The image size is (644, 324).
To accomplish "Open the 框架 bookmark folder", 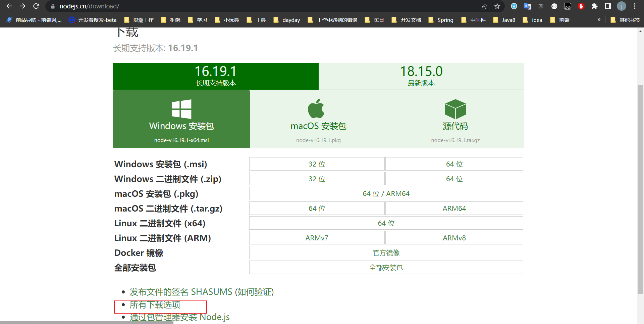I will tap(171, 20).
